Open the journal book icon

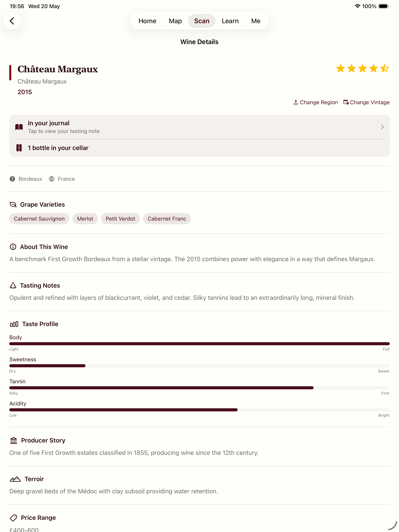[19, 127]
